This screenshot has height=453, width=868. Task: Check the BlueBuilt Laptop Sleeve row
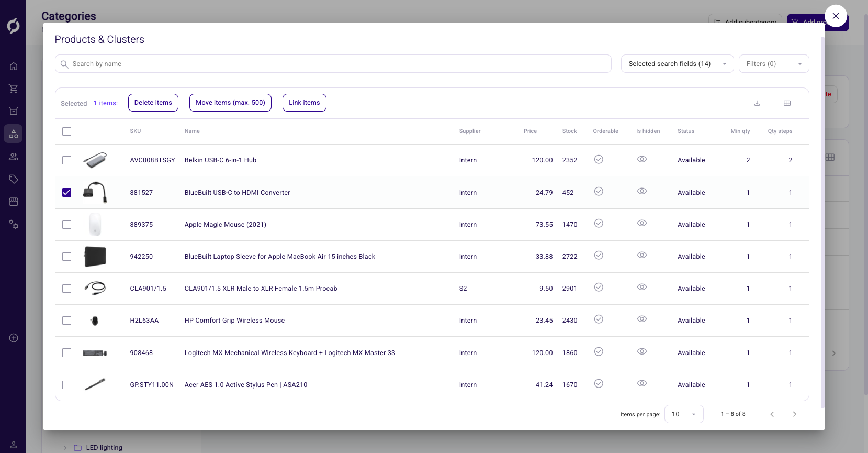click(x=66, y=257)
